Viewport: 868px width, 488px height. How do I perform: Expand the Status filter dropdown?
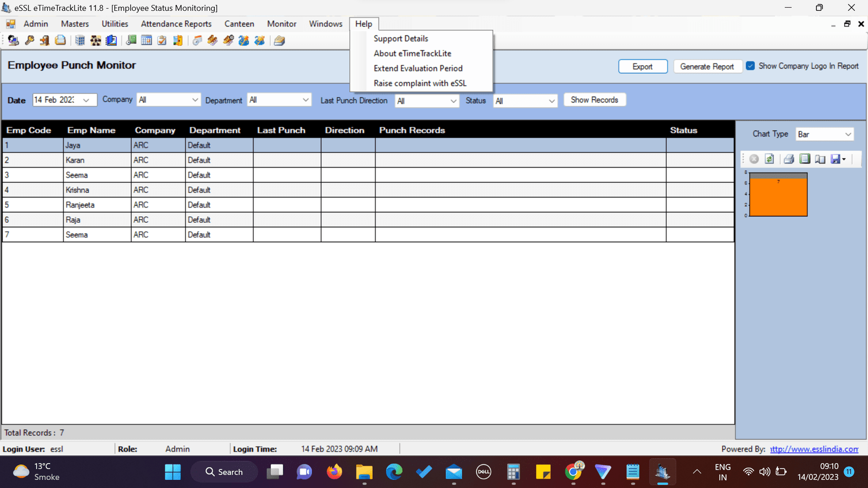point(525,101)
